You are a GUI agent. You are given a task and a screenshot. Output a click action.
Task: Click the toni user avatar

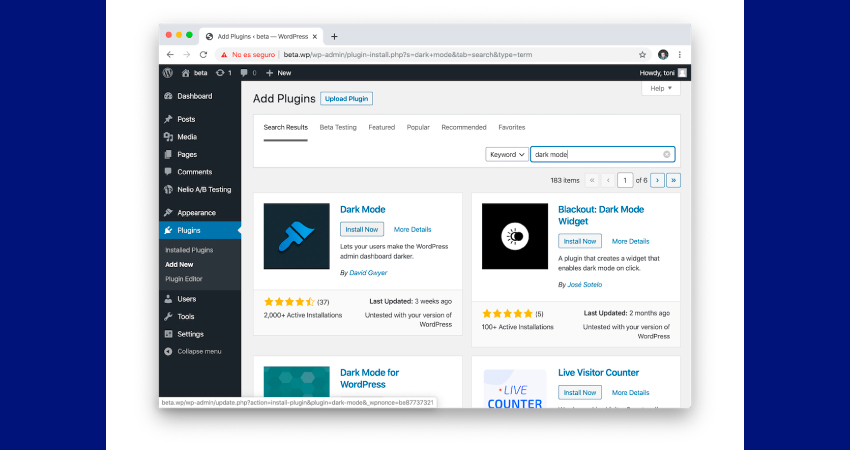682,73
